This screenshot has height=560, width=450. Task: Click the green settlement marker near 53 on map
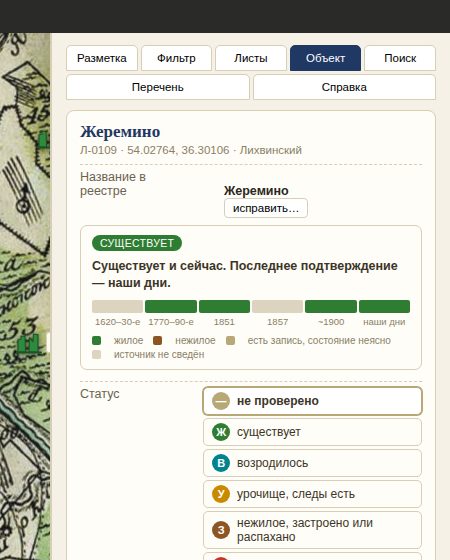coord(29,344)
